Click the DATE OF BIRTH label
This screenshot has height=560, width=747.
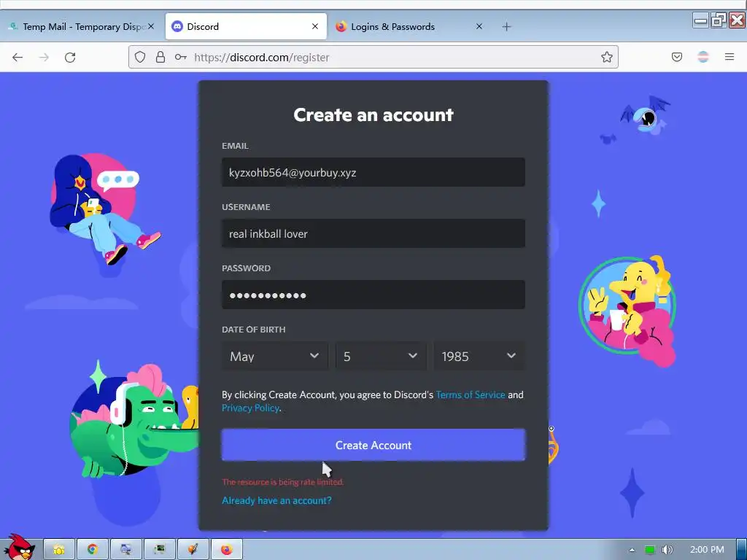tap(253, 330)
